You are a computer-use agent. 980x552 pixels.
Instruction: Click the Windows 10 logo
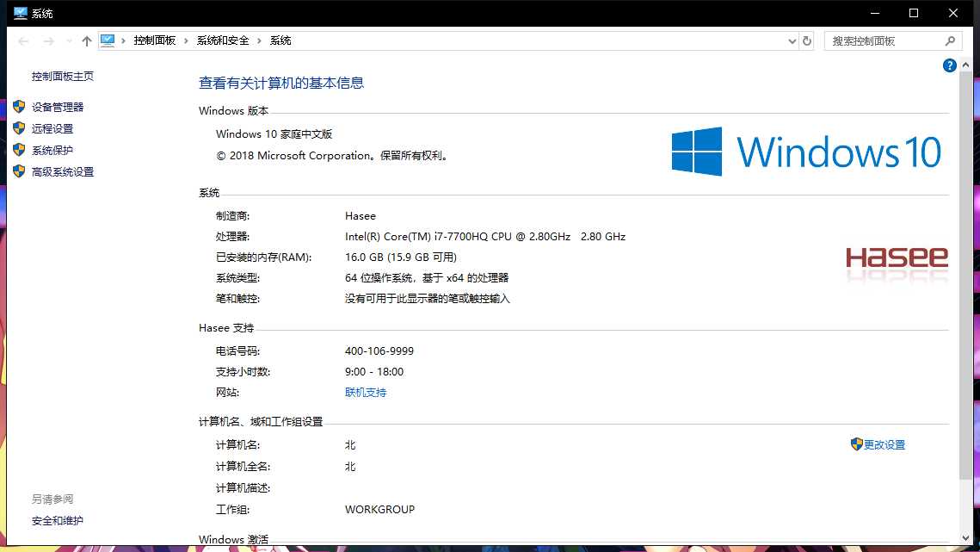(806, 152)
